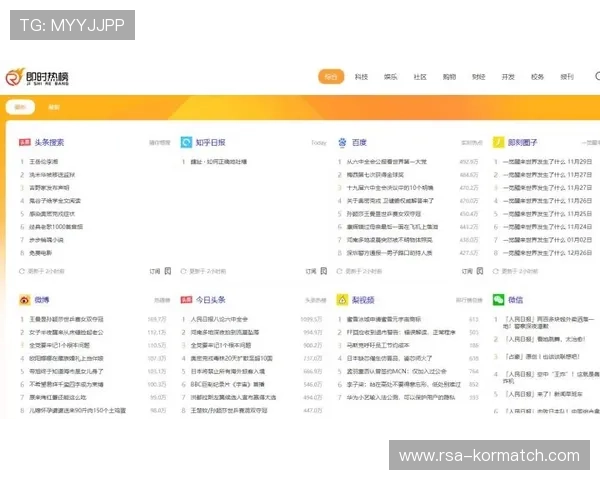Screen dimensions: 600x480
Task: Select the unselected tab beside the white pill
Action: (54, 107)
